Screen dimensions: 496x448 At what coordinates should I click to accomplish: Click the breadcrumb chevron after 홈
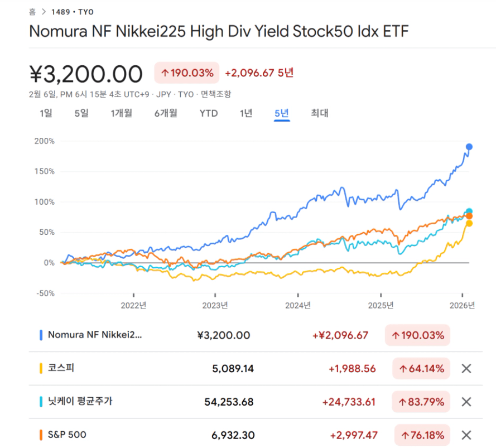(x=43, y=11)
